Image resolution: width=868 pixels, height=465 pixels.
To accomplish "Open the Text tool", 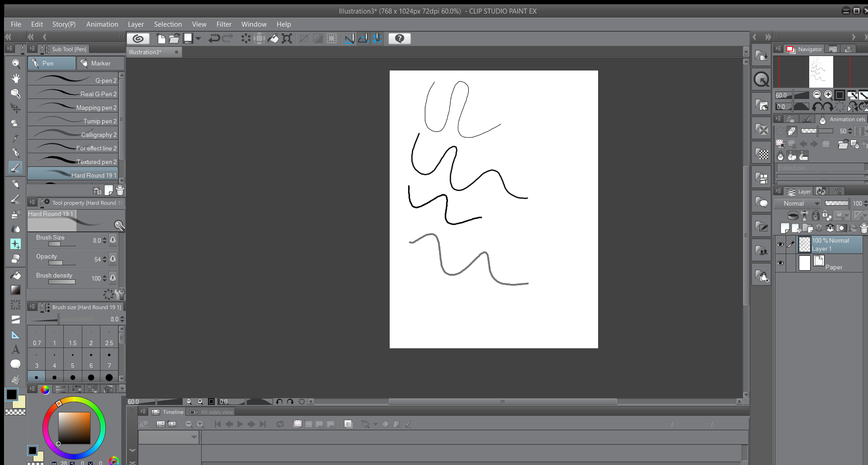I will (x=16, y=349).
